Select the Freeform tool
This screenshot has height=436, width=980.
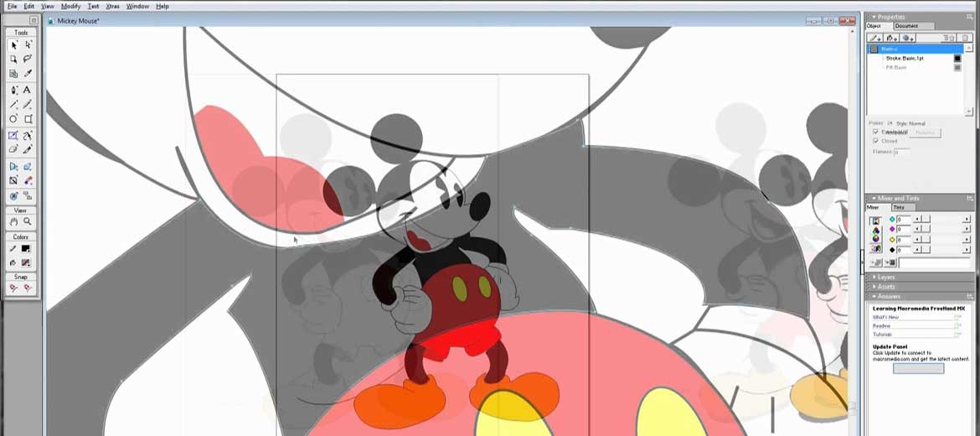point(28,136)
